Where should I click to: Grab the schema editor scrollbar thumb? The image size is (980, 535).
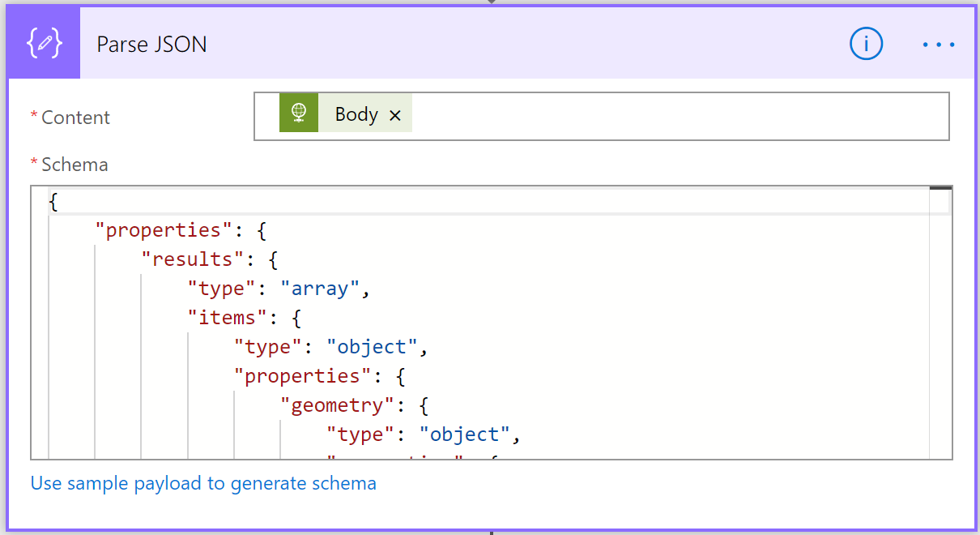pyautogui.click(x=940, y=189)
